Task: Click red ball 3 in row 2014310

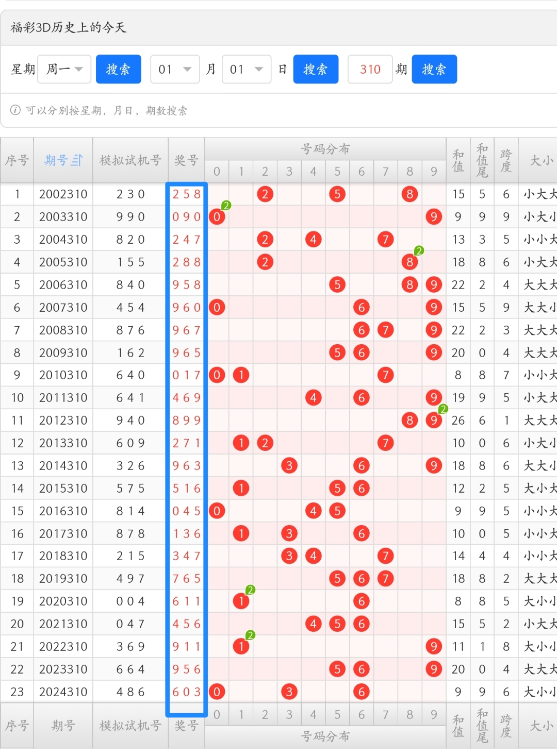Action: tap(289, 466)
